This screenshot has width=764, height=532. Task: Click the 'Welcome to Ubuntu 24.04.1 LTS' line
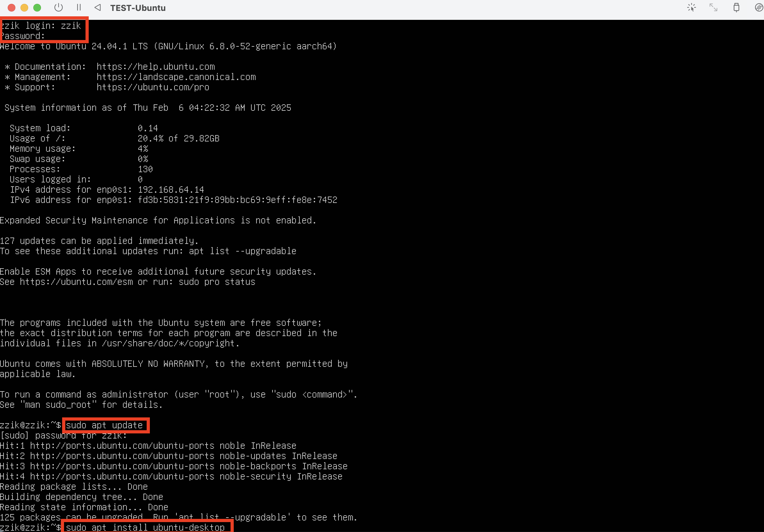pos(168,46)
